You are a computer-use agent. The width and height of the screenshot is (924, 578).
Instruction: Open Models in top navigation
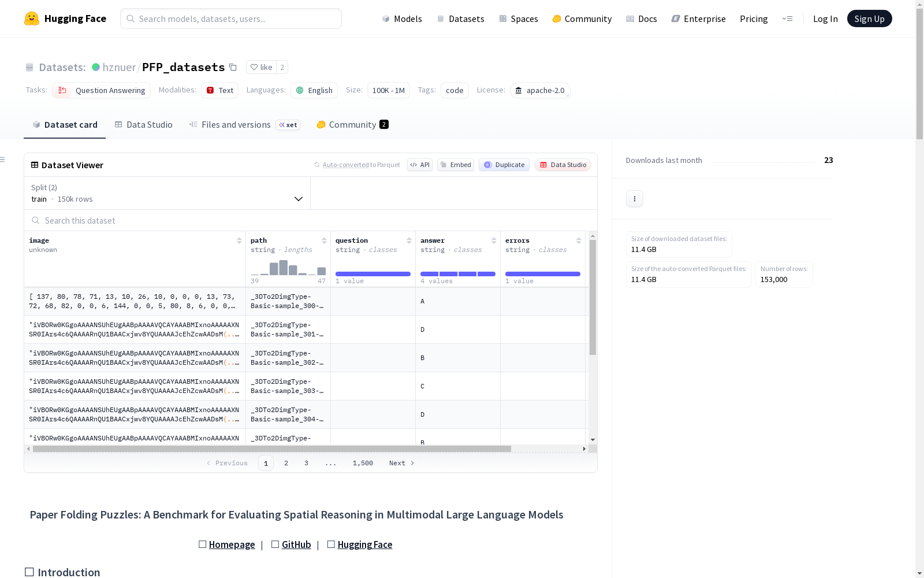(x=402, y=18)
